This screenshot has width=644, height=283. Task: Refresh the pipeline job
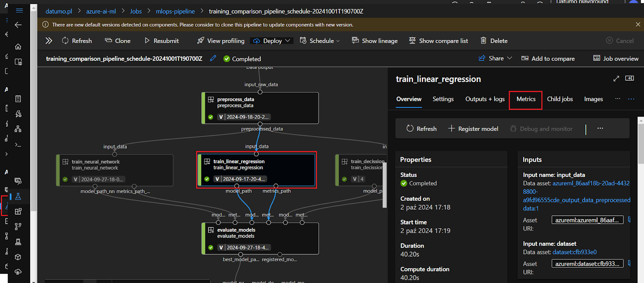tap(76, 41)
